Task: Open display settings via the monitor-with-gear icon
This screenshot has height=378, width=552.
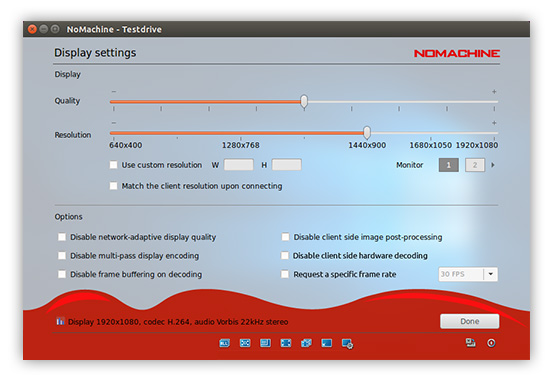Action: pyautogui.click(x=347, y=344)
